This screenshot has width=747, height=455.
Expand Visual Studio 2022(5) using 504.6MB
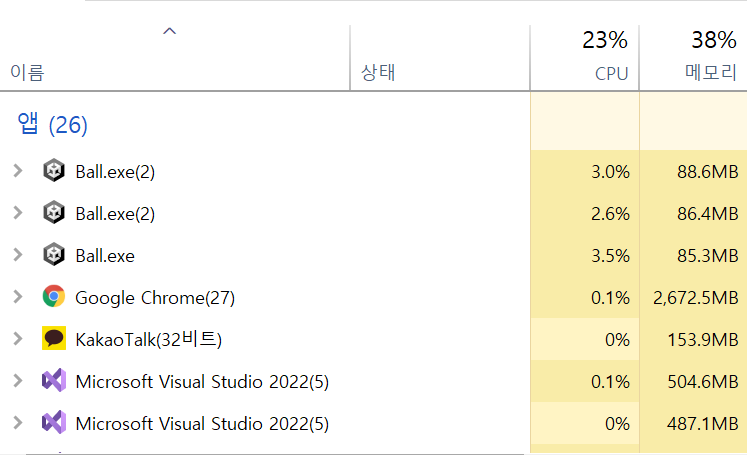(x=18, y=380)
